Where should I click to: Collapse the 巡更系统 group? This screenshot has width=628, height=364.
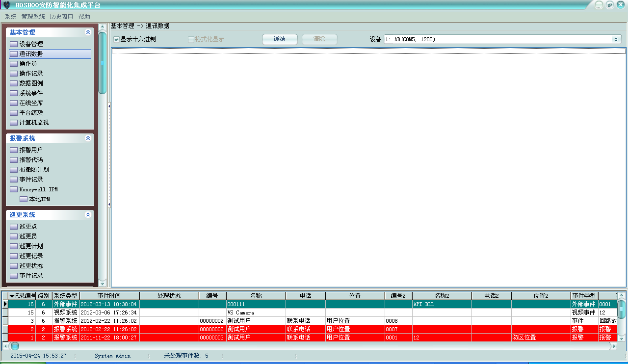coord(88,215)
